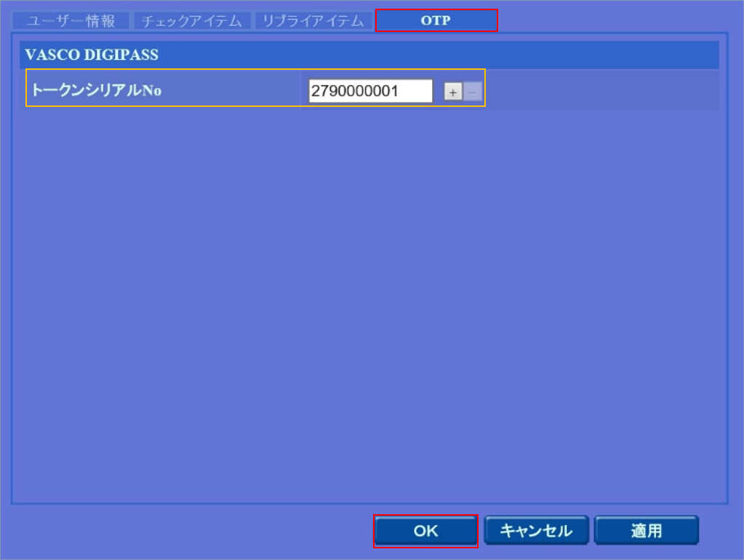Remove a serial row using the − stepper
744x560 pixels.
click(473, 92)
